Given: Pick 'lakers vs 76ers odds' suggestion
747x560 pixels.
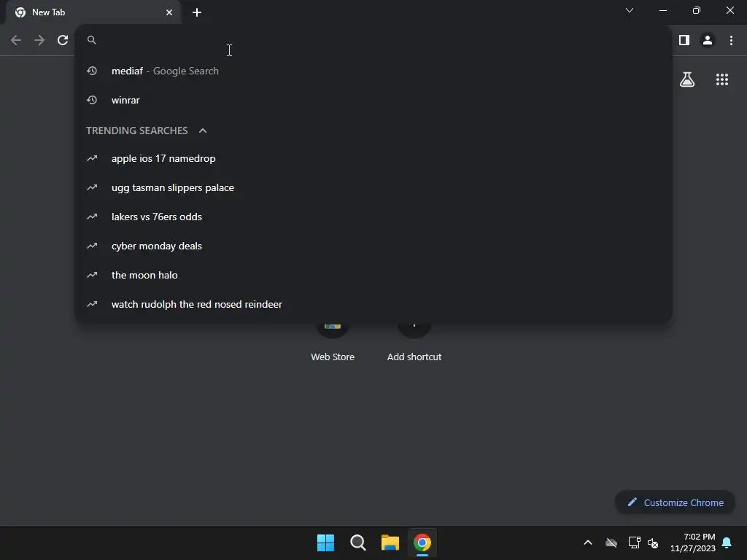Looking at the screenshot, I should click(x=373, y=217).
